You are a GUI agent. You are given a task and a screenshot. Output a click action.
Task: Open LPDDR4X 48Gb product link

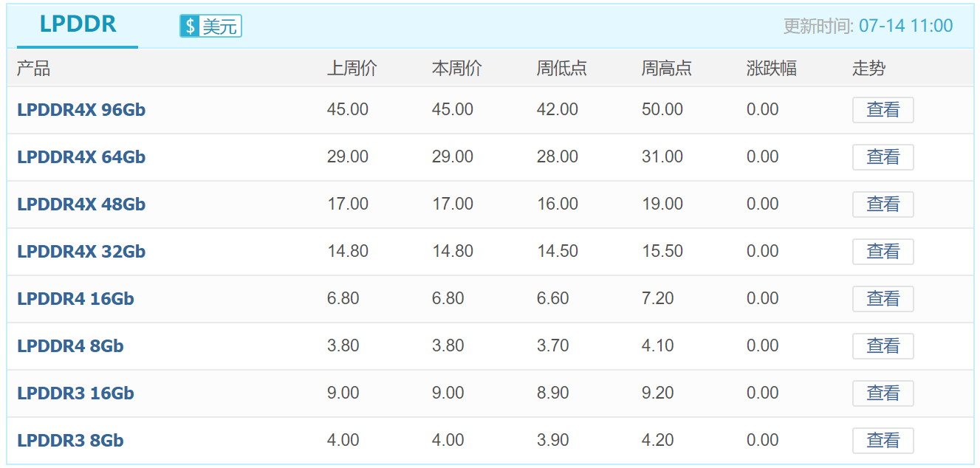click(x=81, y=204)
